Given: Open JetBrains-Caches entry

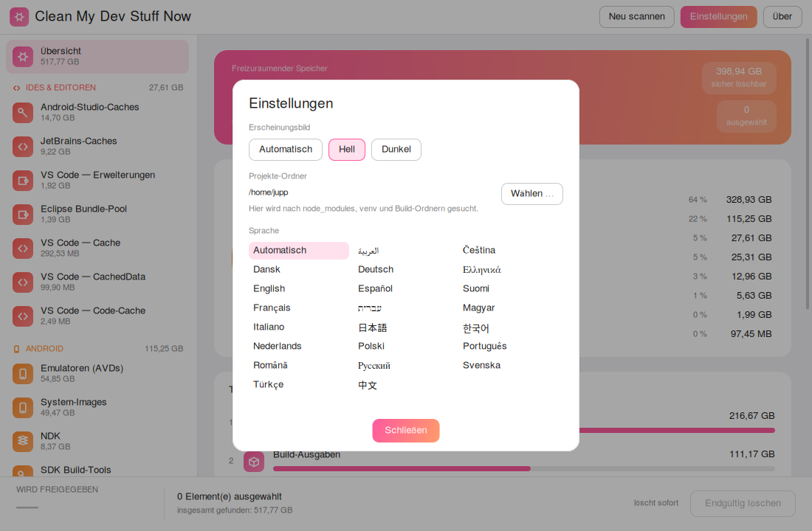Looking at the screenshot, I should [97, 147].
